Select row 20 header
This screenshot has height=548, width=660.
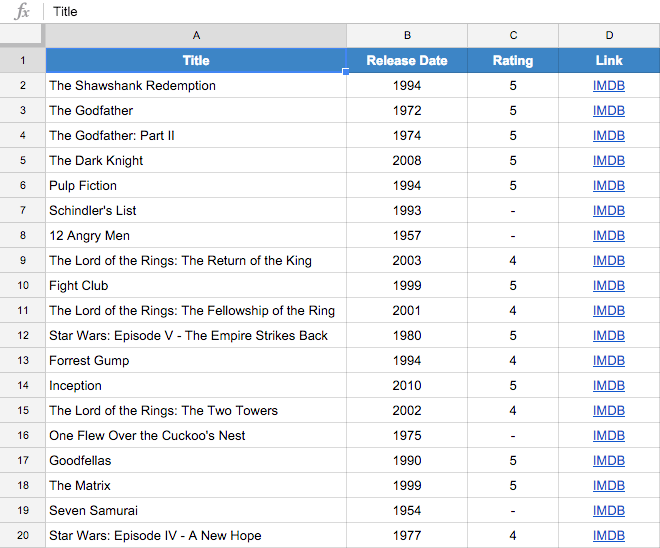[x=22, y=536]
